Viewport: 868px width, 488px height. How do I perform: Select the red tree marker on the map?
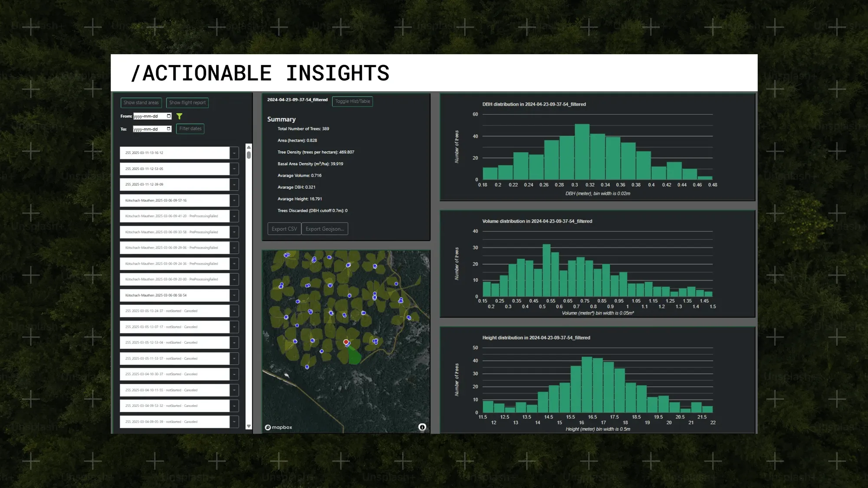coord(346,342)
